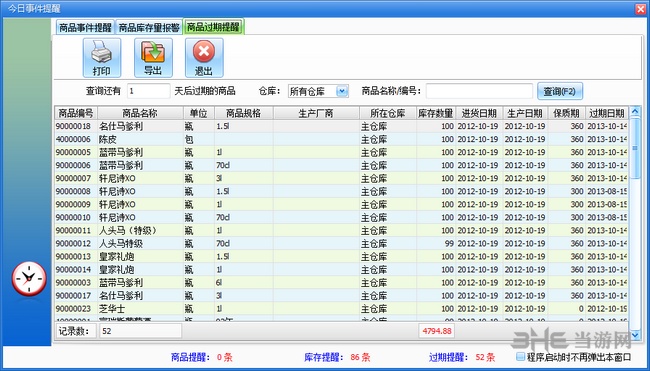This screenshot has height=371, width=650.
Task: Select the 人头马（特级） product row
Action: (342, 230)
